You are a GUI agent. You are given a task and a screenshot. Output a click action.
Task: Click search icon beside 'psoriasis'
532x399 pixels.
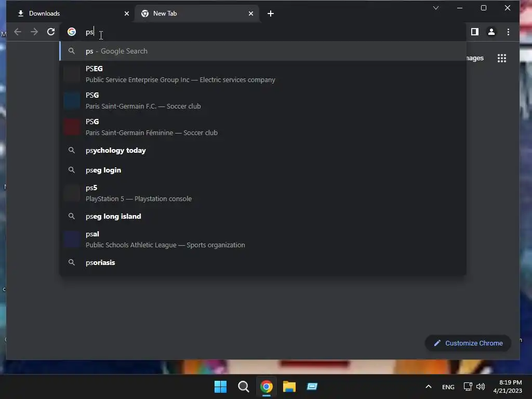tap(72, 262)
